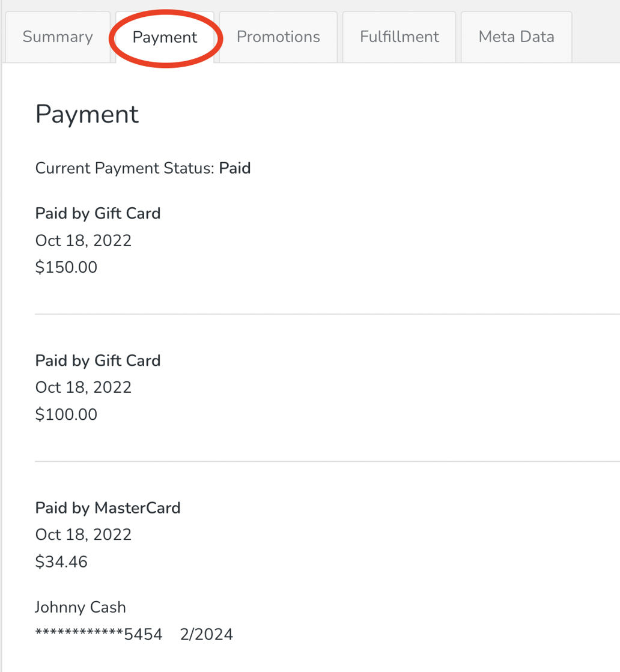Screen dimensions: 620x672
Task: Select the $150.00 payment amount
Action: pos(66,267)
